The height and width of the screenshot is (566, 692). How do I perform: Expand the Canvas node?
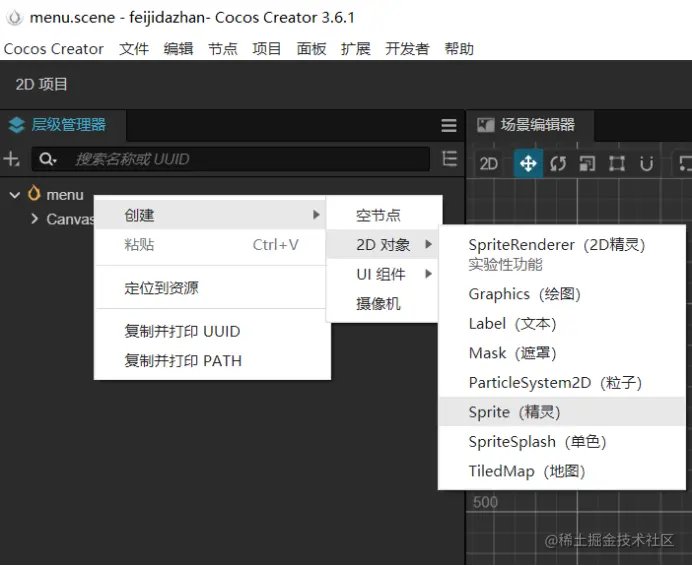click(x=34, y=219)
